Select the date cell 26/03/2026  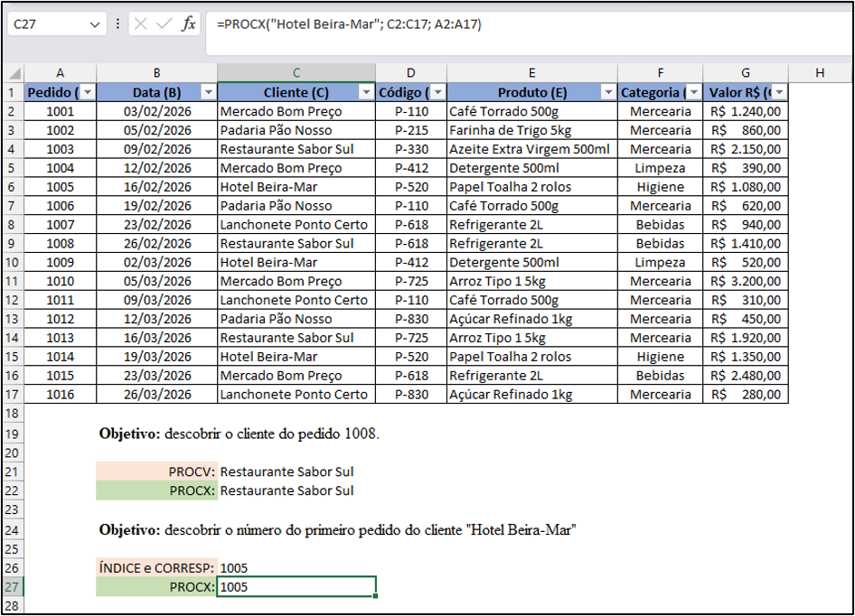(157, 394)
